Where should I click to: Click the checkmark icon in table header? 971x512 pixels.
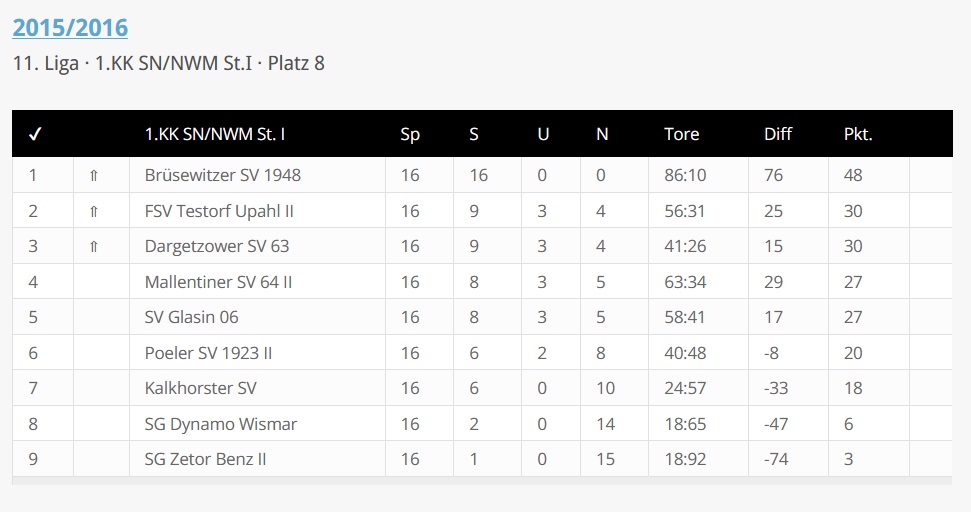click(34, 134)
